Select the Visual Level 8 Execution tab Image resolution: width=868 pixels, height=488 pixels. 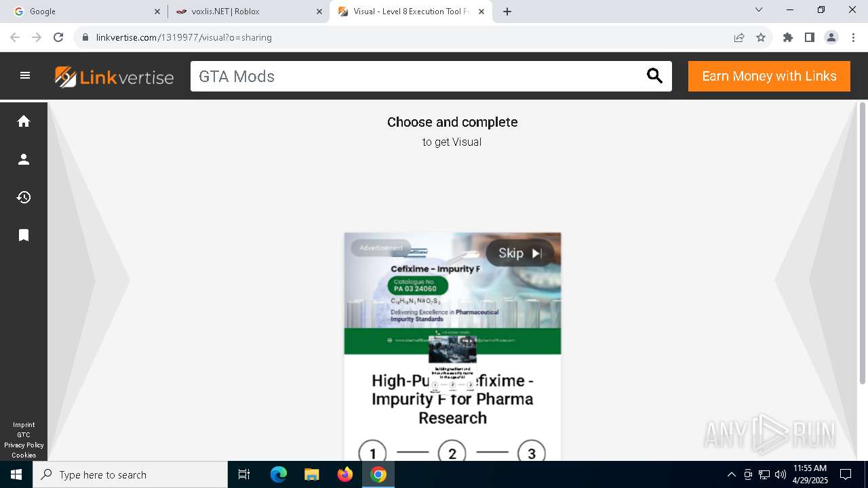pos(411,12)
